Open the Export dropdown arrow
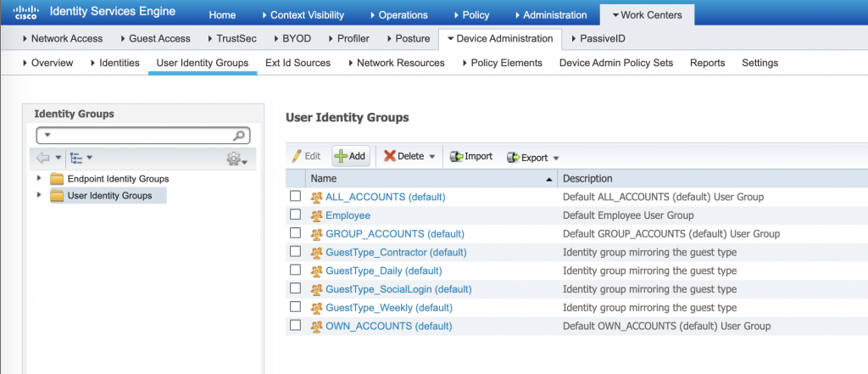The width and height of the screenshot is (868, 374). tap(556, 159)
